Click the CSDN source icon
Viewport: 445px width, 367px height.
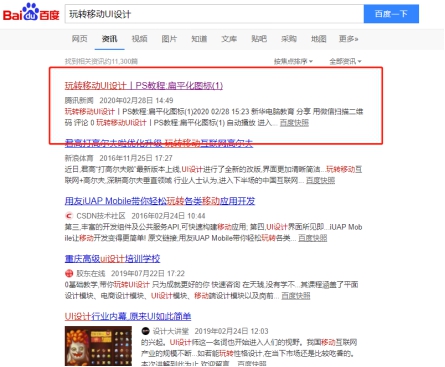click(x=69, y=216)
